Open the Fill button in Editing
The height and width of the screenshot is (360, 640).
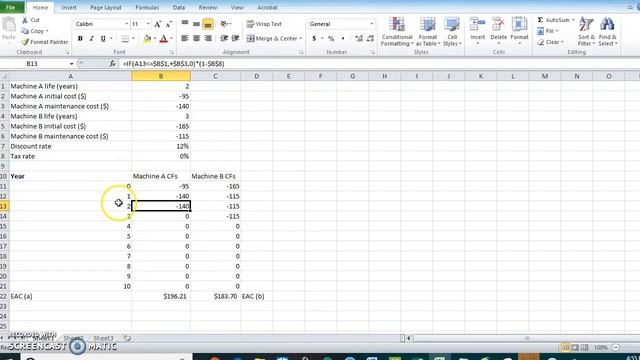547,31
